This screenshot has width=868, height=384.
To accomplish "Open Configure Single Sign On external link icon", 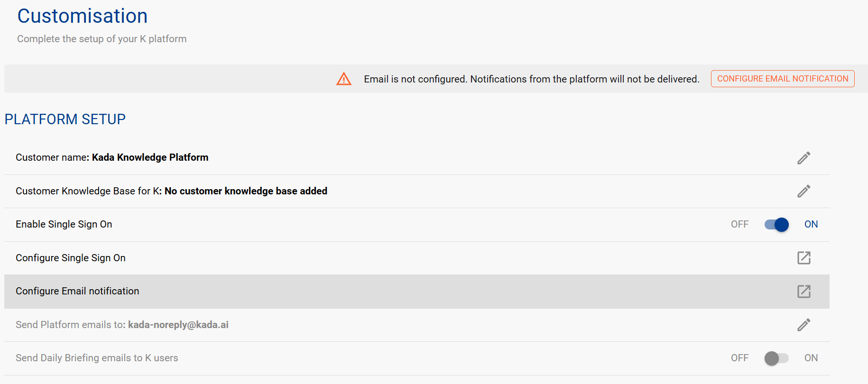I will pyautogui.click(x=803, y=258).
